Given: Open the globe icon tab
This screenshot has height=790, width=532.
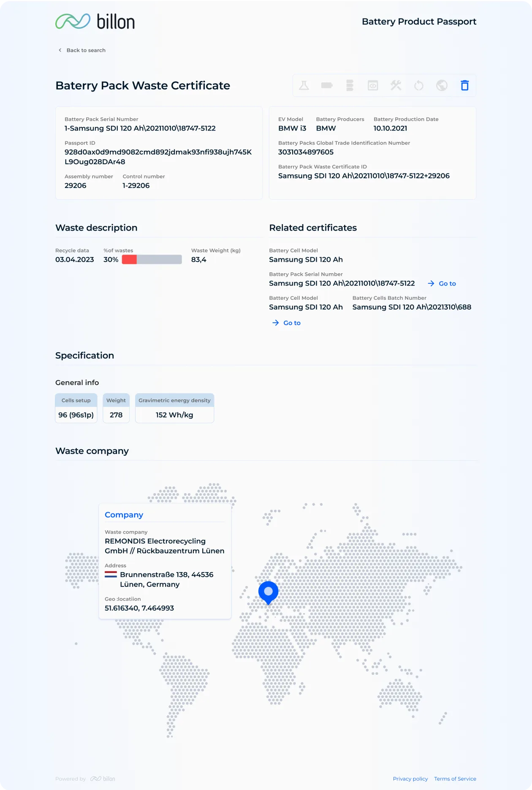Looking at the screenshot, I should 442,86.
